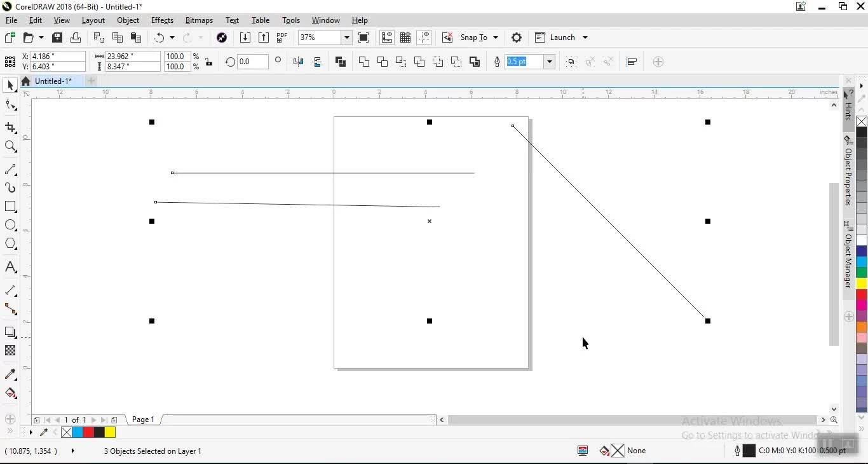Click the Print icon
The image size is (868, 464).
coord(76,38)
